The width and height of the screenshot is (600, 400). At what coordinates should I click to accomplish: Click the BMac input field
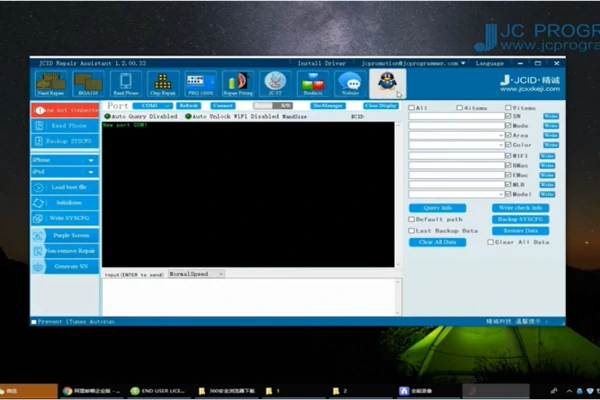click(x=457, y=165)
